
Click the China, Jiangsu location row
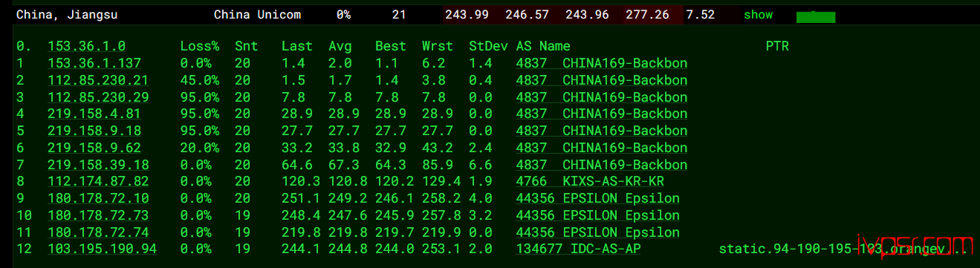click(490, 15)
